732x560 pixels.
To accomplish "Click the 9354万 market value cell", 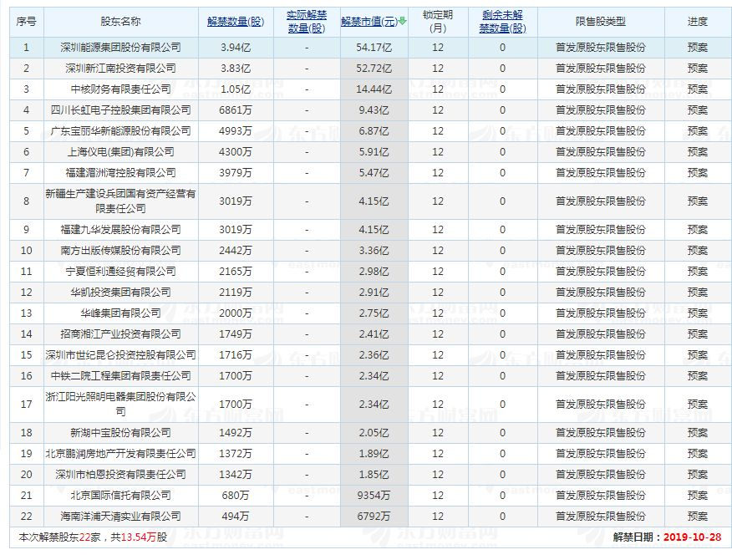I will pyautogui.click(x=374, y=495).
